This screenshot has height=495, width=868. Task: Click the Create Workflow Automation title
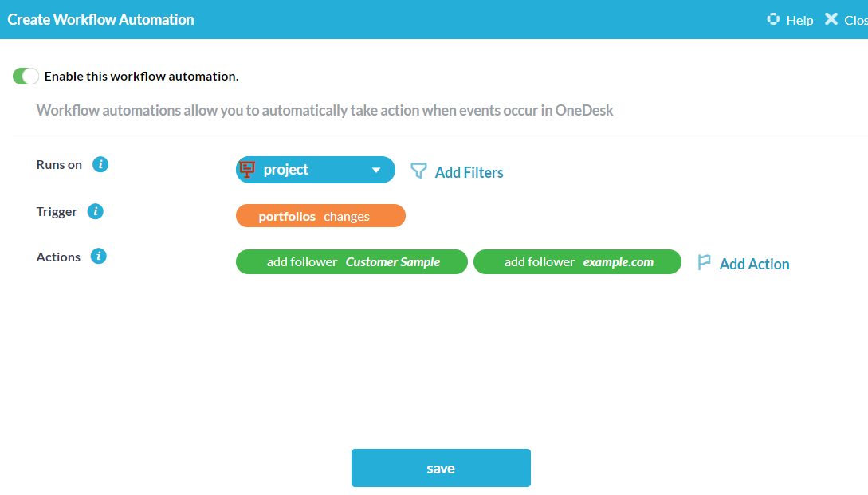point(100,19)
